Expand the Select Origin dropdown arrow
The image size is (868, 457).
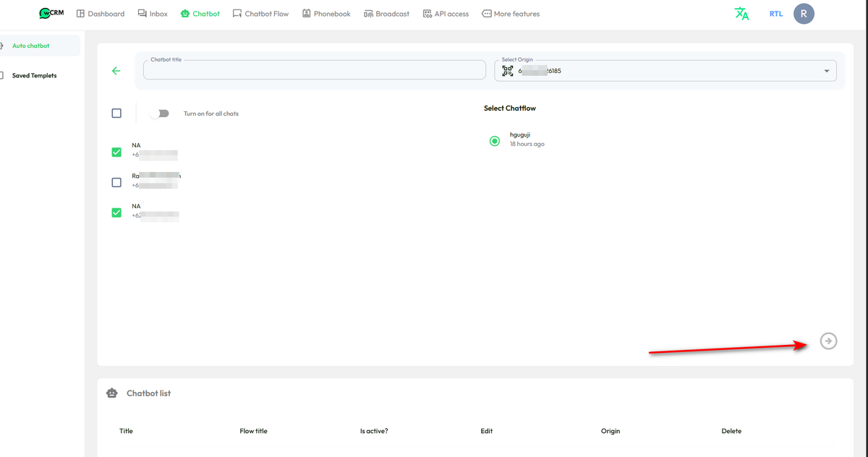click(x=827, y=71)
